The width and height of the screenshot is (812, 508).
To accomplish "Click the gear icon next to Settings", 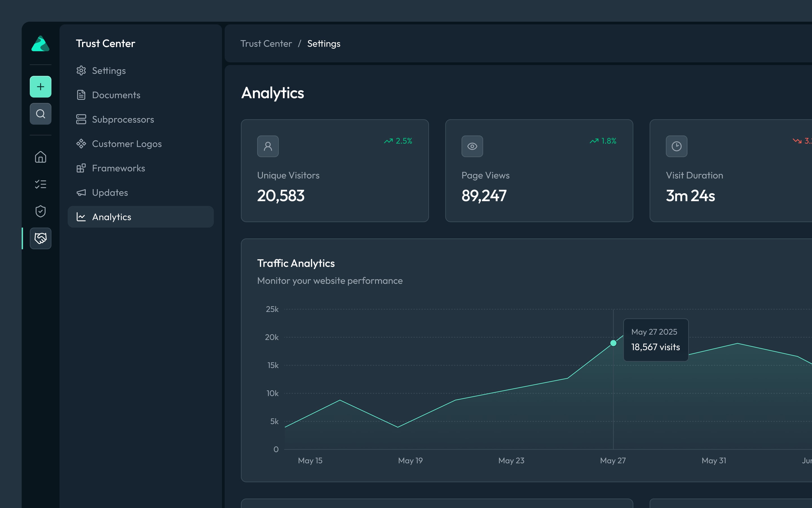I will click(81, 71).
